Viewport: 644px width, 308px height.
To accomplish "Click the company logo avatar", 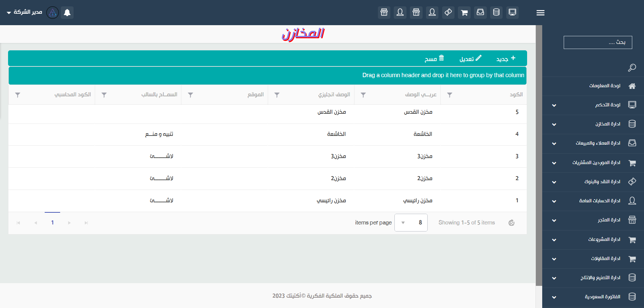I will [52, 12].
